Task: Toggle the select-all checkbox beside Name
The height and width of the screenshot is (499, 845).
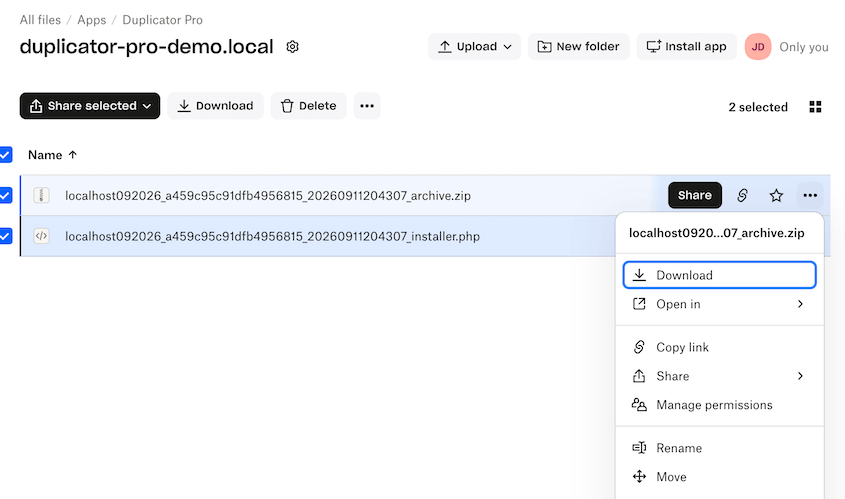Action: tap(5, 155)
